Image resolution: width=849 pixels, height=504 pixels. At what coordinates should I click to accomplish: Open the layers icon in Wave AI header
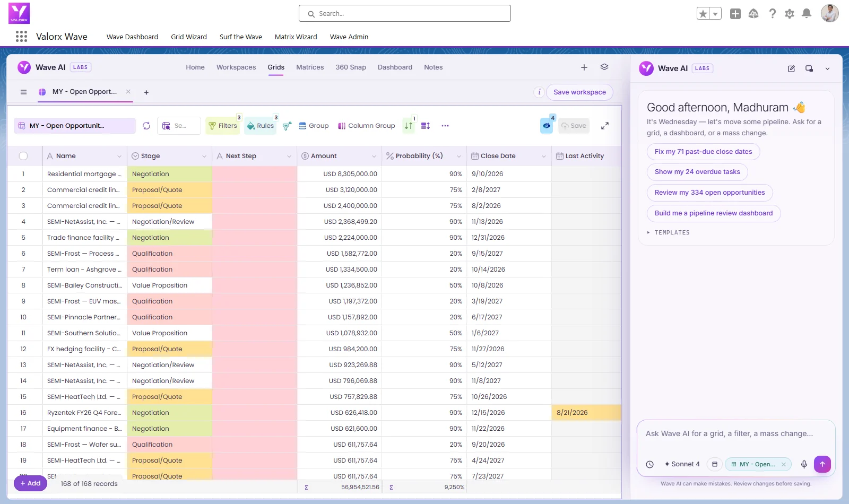coord(604,67)
